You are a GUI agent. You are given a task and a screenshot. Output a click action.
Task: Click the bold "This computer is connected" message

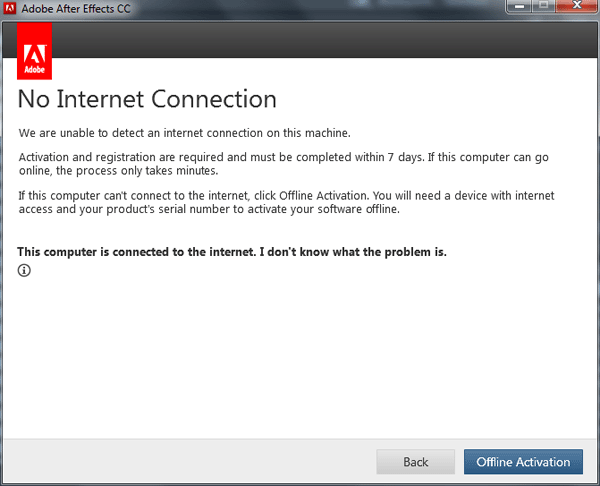(232, 252)
